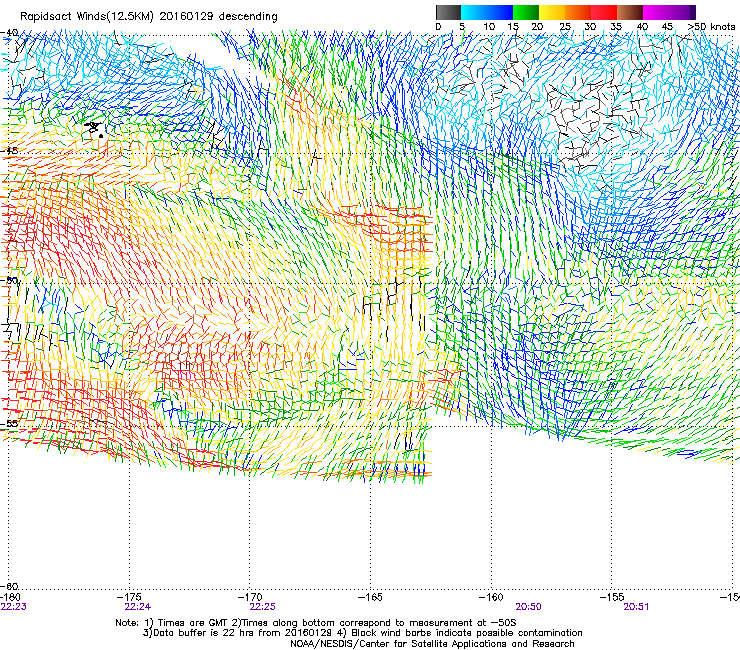This screenshot has height=650, width=740.
Task: Click the '-45' latitude axis label
Action: click(x=9, y=151)
